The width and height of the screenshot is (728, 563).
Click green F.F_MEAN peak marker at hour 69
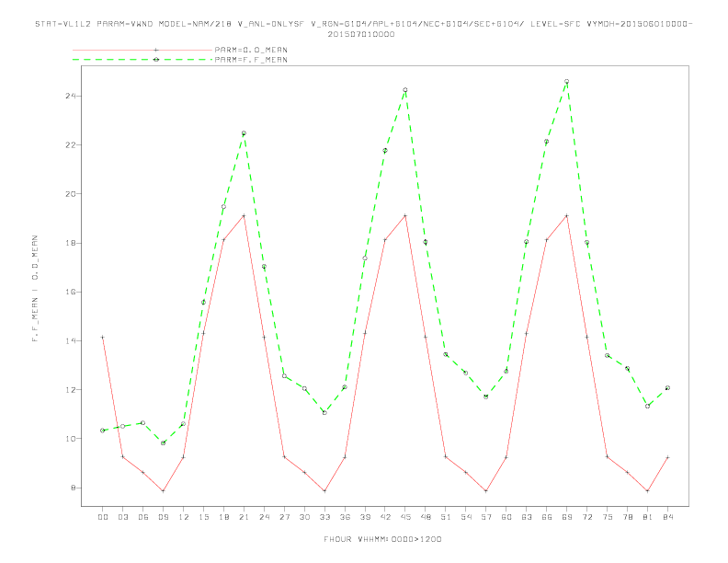pos(567,81)
